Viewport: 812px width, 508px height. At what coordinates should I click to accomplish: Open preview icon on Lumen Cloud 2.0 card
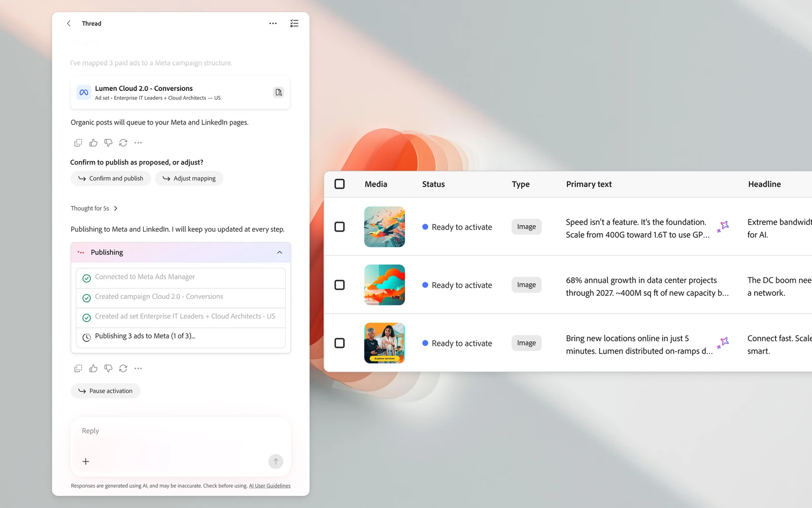[x=279, y=92]
